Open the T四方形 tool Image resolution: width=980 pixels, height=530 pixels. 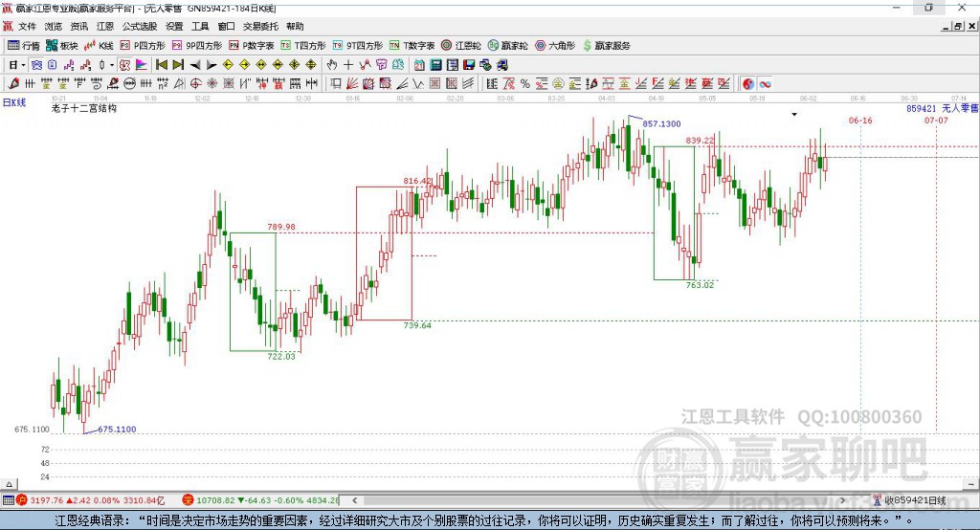303,46
